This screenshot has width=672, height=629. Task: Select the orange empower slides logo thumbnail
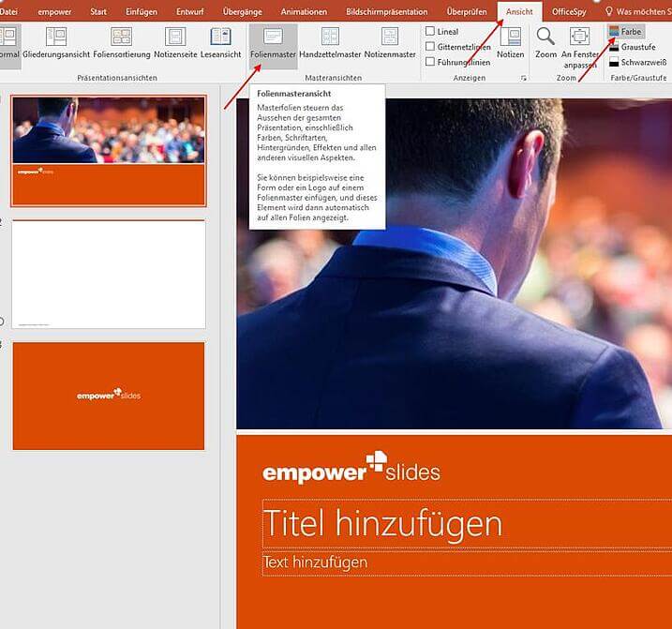(x=109, y=396)
